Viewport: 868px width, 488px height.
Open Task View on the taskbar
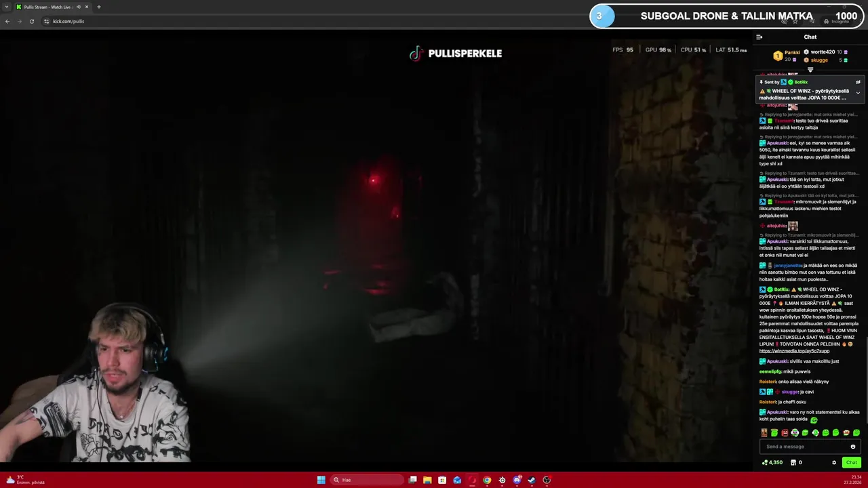tap(412, 480)
